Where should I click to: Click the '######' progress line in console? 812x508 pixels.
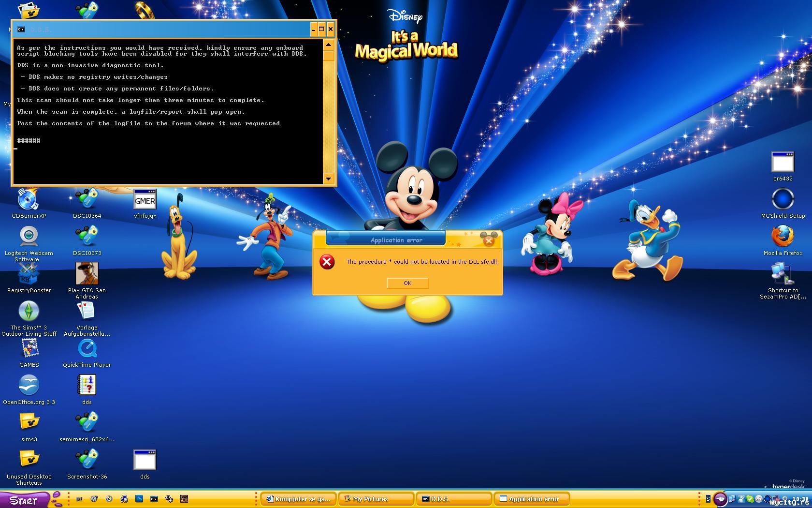pyautogui.click(x=29, y=141)
